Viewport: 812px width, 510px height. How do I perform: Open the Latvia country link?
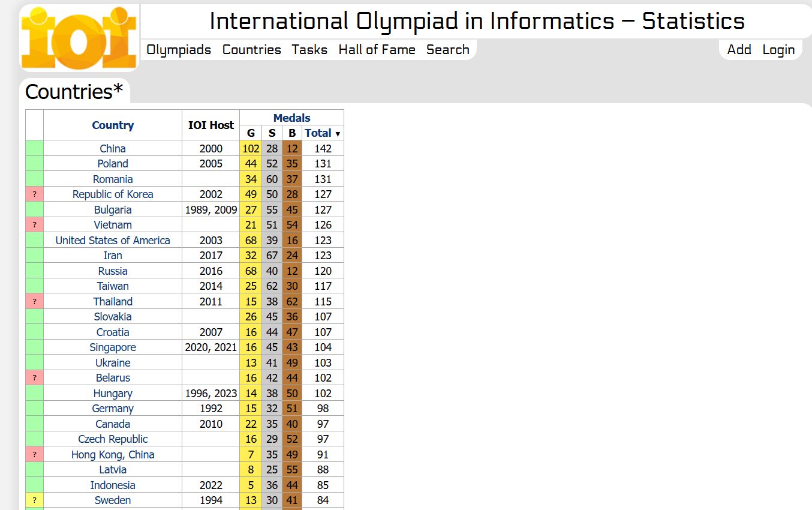113,470
